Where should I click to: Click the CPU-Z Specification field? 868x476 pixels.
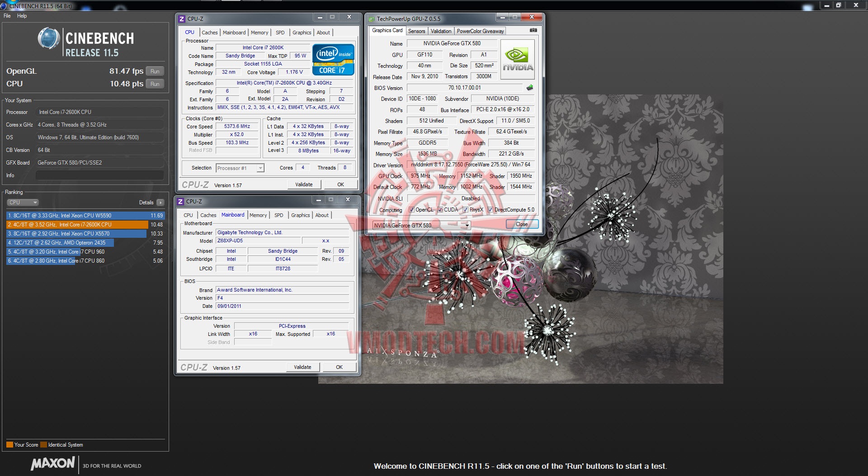284,83
